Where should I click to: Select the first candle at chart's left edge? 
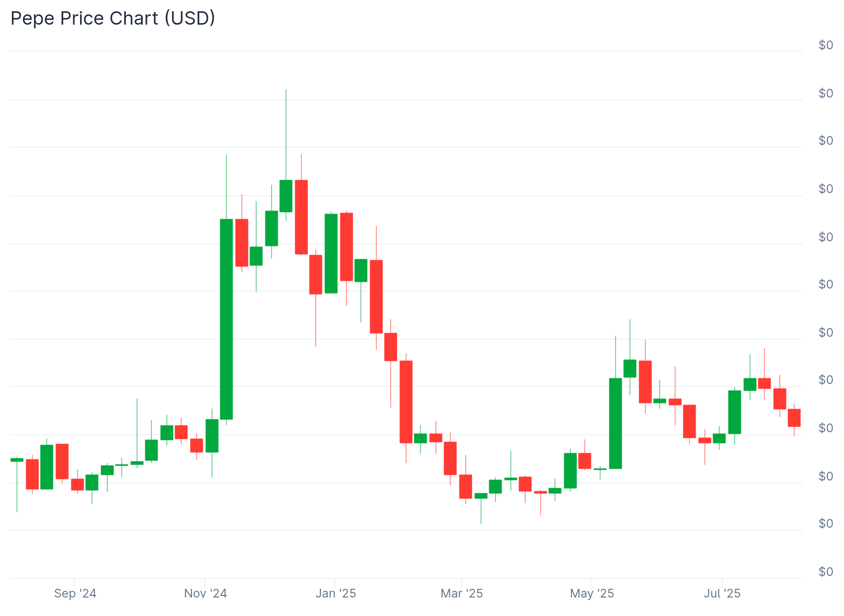click(x=17, y=459)
